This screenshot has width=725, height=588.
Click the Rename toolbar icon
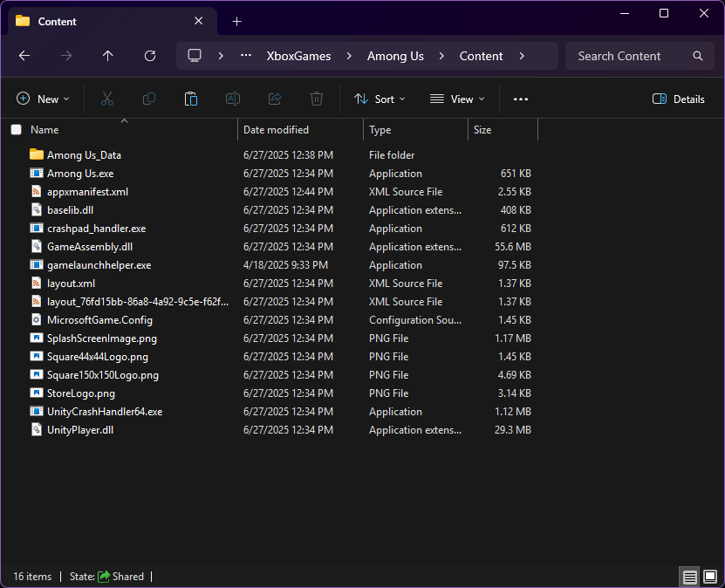click(233, 99)
